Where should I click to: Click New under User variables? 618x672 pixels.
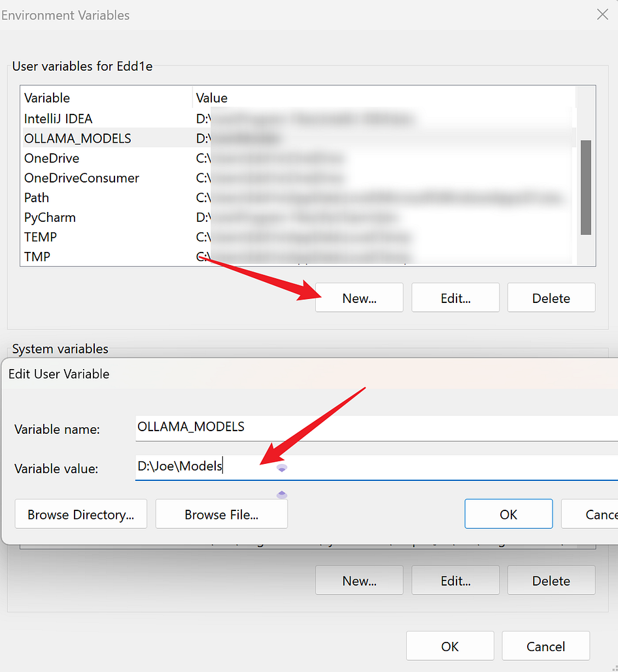pos(359,298)
